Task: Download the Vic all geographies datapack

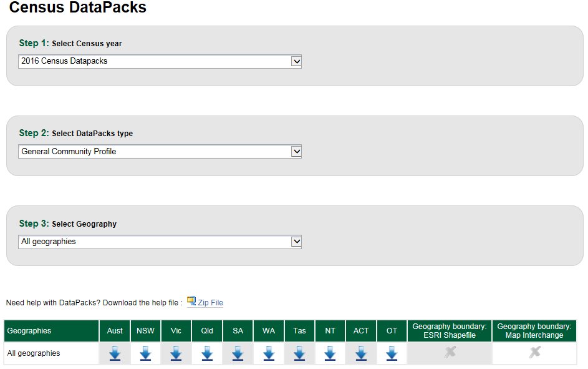Action: point(176,354)
